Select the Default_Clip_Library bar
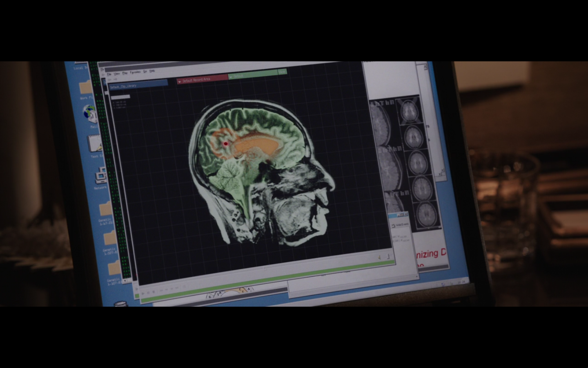 (x=138, y=85)
